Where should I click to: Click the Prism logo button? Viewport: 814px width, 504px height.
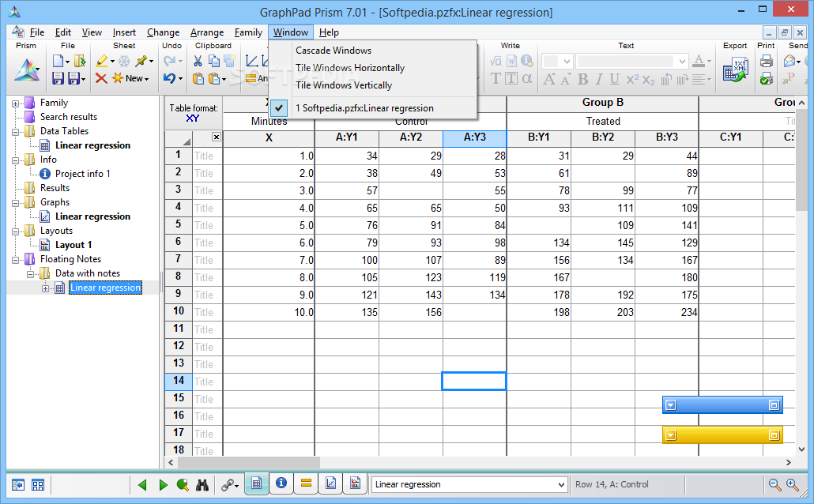point(26,70)
